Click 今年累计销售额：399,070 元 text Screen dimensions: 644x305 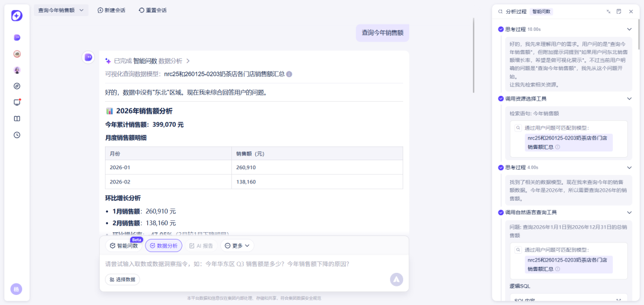coord(144,125)
